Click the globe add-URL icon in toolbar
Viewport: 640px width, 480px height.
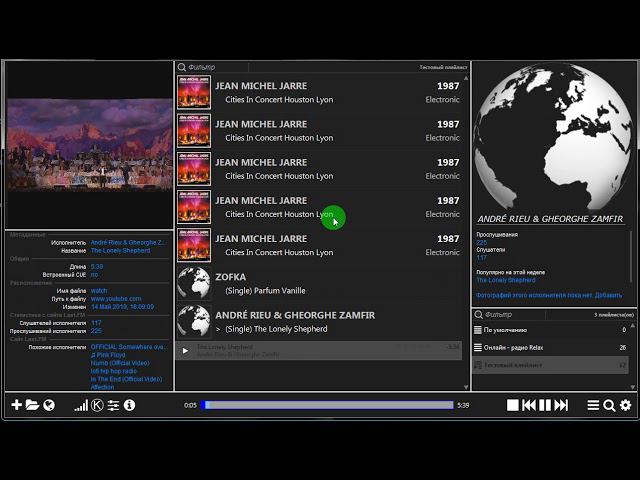pos(49,405)
